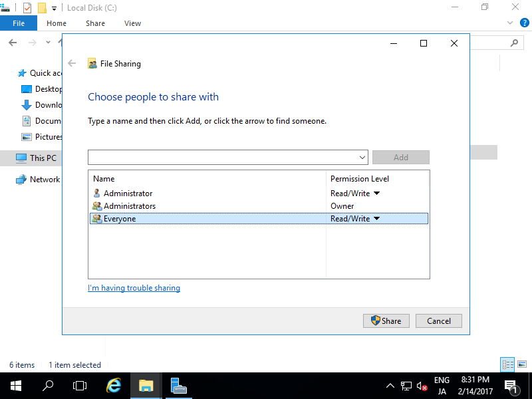532x399 pixels.
Task: Open the "I'm having trouble sharing" link
Action: [134, 288]
